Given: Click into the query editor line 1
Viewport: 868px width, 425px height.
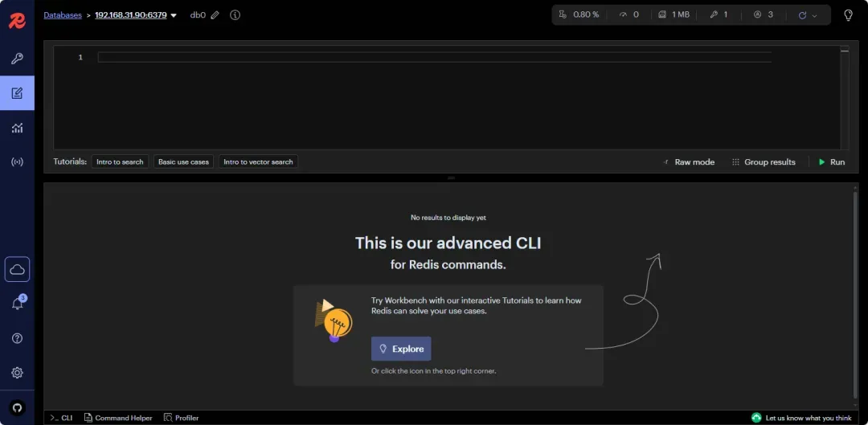Looking at the screenshot, I should [x=435, y=57].
